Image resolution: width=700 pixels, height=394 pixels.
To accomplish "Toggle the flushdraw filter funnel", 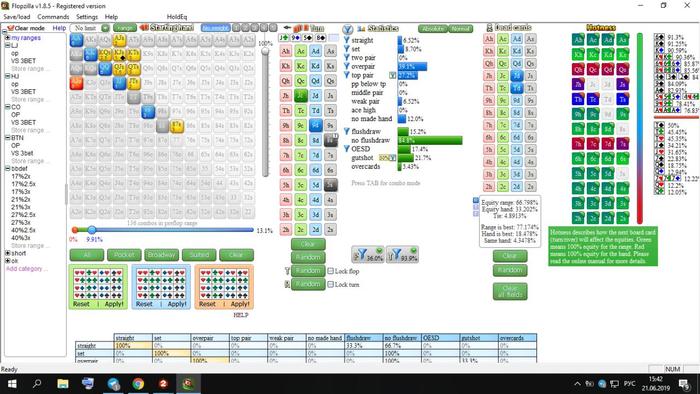I will point(347,131).
